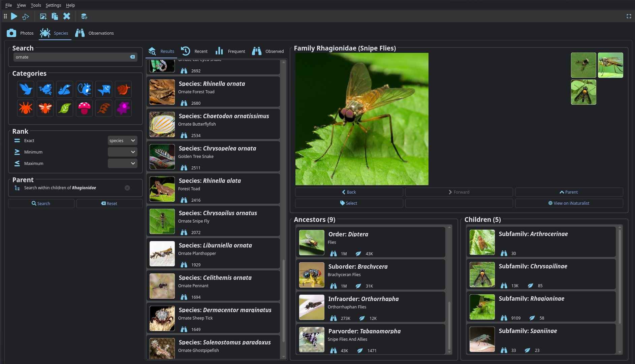Screen dimensions: 635x364
Task: Click the fullscreen icon at top right
Action: pyautogui.click(x=629, y=16)
